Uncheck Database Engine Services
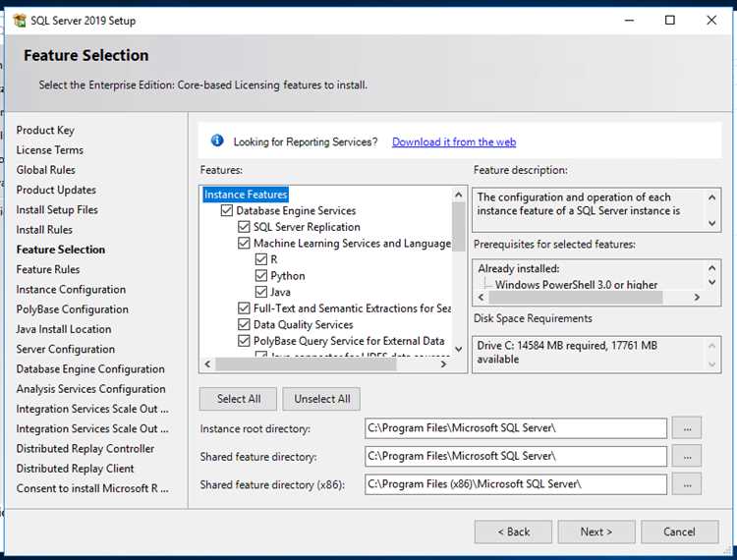The image size is (737, 560). 227,210
